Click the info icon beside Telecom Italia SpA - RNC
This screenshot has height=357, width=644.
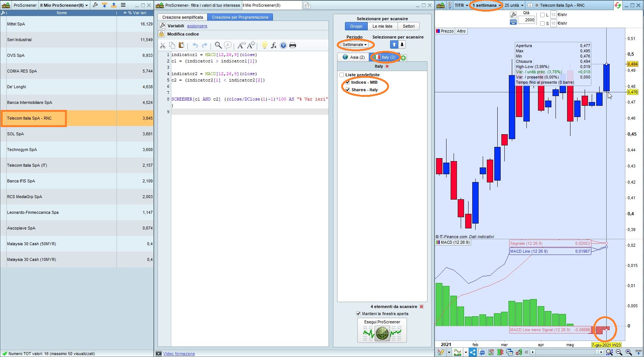point(530,5)
